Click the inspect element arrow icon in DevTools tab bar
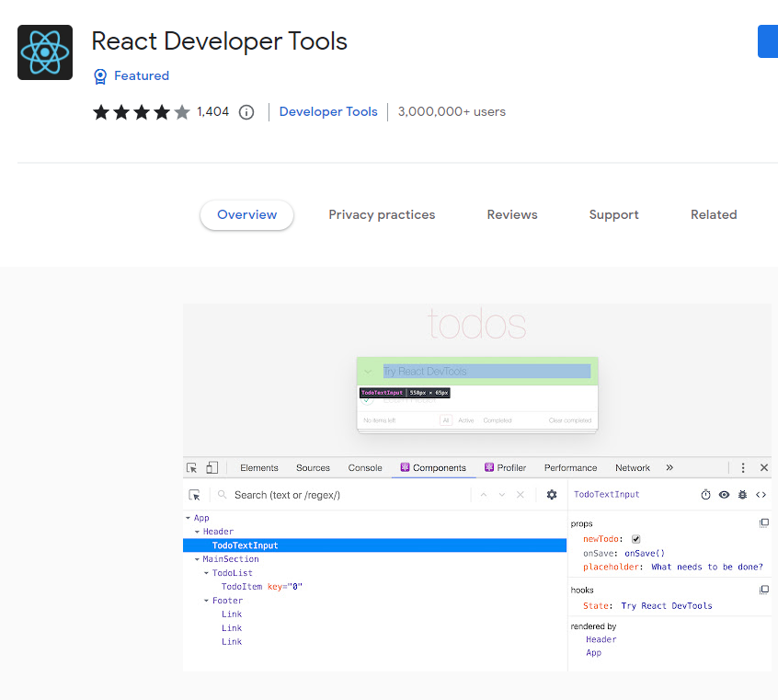Image resolution: width=778 pixels, height=700 pixels. click(x=191, y=467)
